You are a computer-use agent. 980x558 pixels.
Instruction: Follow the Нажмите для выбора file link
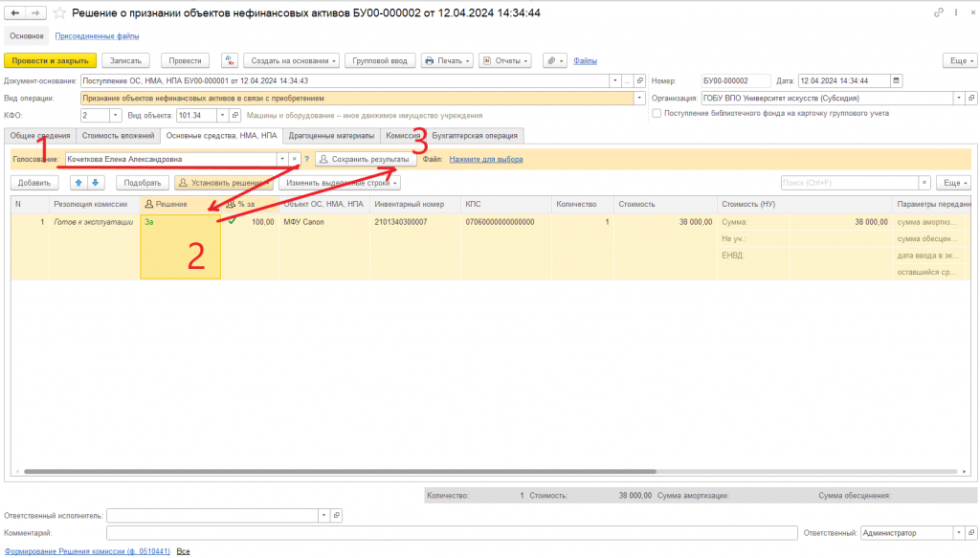coord(485,159)
